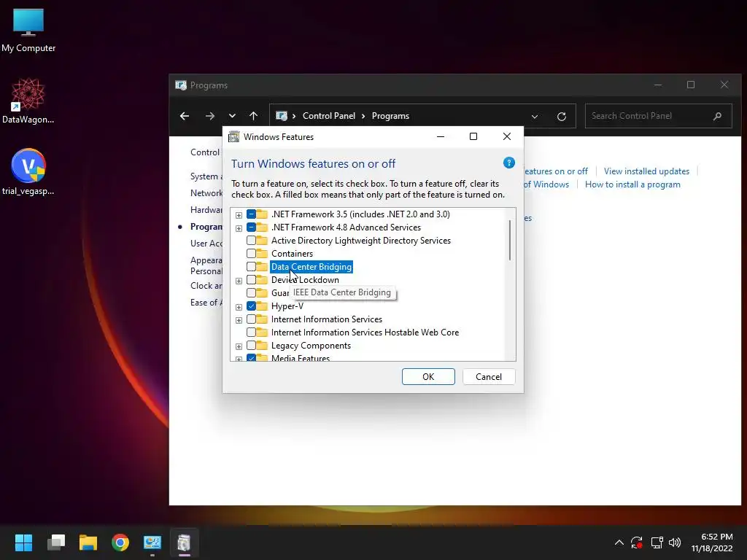Screen dimensions: 747x560
Task: Click the search magnifier icon
Action: click(718, 116)
